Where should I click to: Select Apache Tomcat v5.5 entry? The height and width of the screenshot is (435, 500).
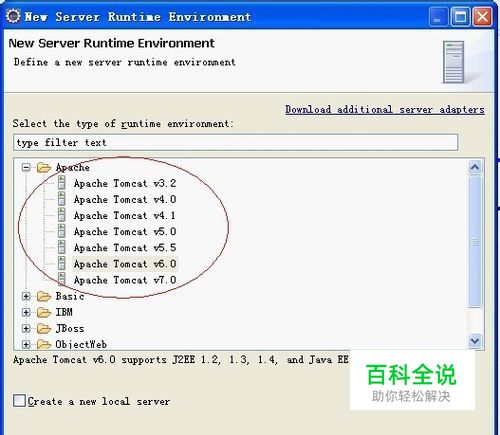pyautogui.click(x=125, y=247)
